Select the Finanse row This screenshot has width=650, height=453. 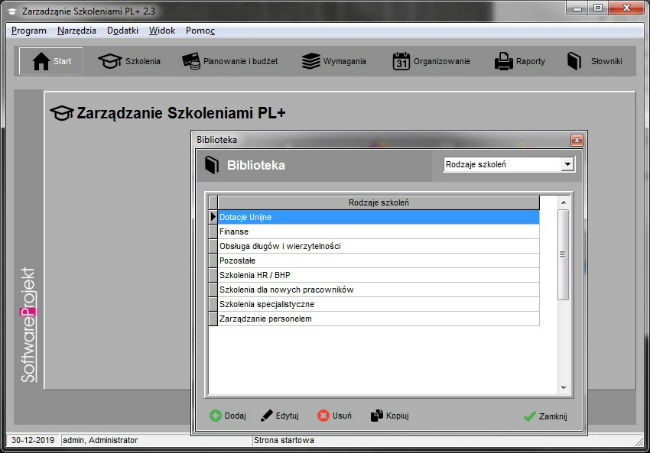(x=378, y=232)
